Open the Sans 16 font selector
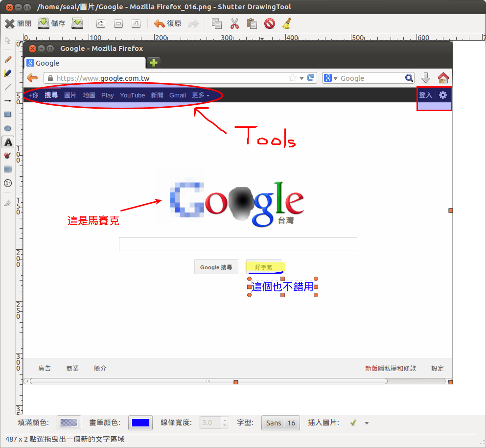Screen dimensions: 486x448 pyautogui.click(x=280, y=423)
